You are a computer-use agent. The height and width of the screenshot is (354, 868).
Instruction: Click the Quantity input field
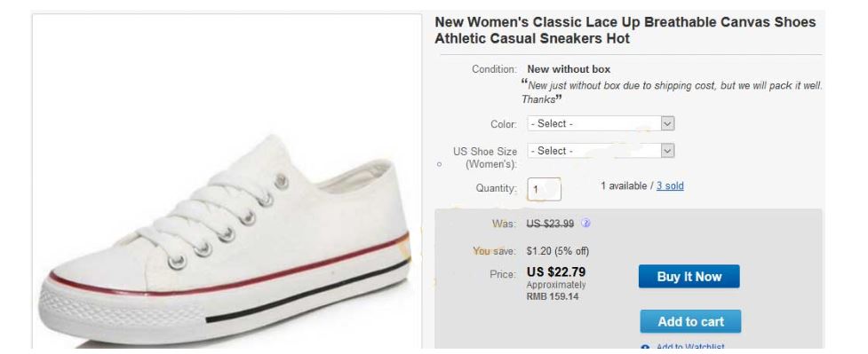point(544,189)
